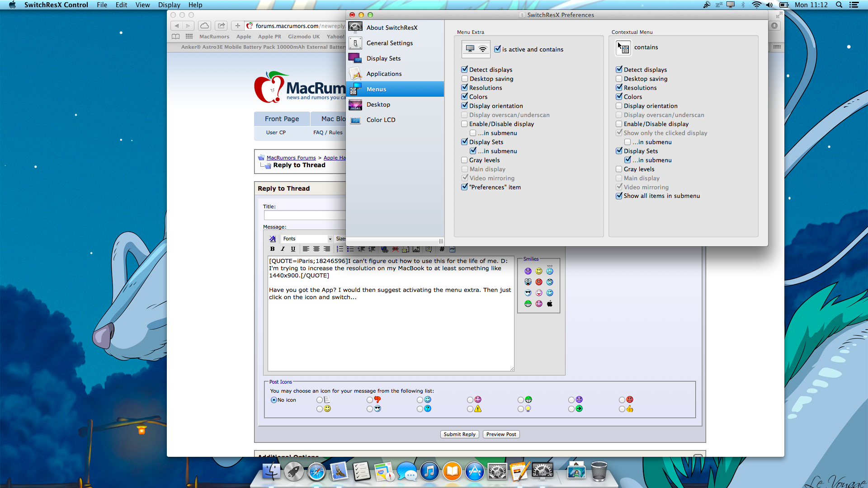The width and height of the screenshot is (868, 488).
Task: Open Front Page tab on MacRumors
Action: pyautogui.click(x=282, y=119)
